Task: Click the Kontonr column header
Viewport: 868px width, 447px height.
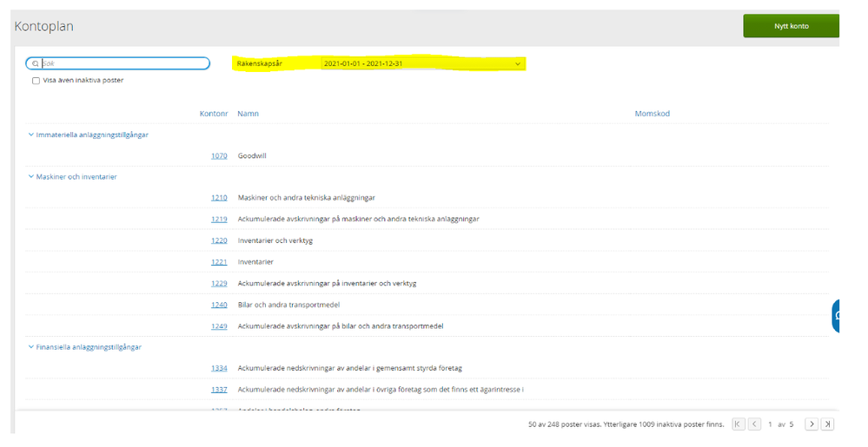Action: click(214, 114)
